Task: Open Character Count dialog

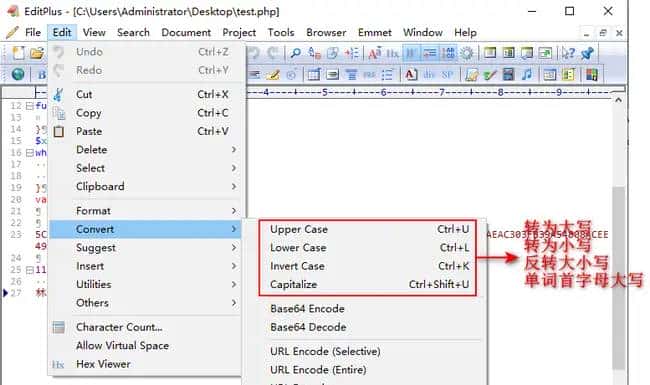Action: [x=145, y=327]
